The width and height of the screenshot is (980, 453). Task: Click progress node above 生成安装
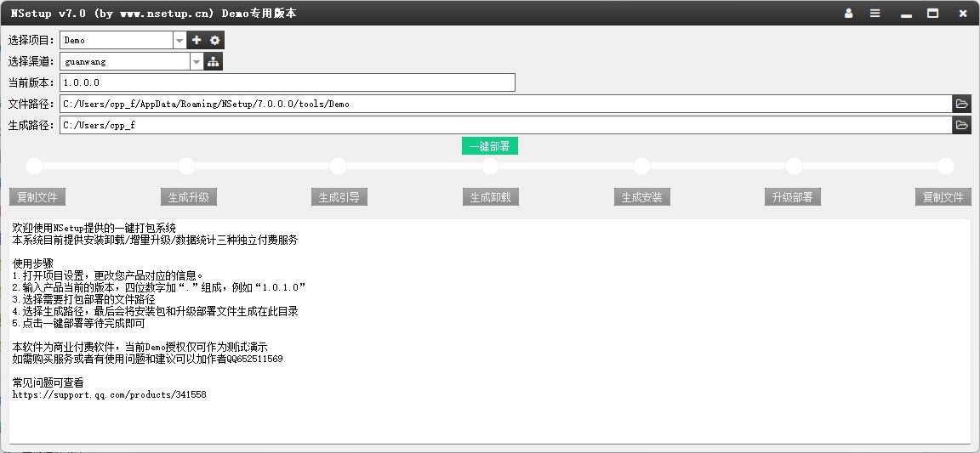642,167
